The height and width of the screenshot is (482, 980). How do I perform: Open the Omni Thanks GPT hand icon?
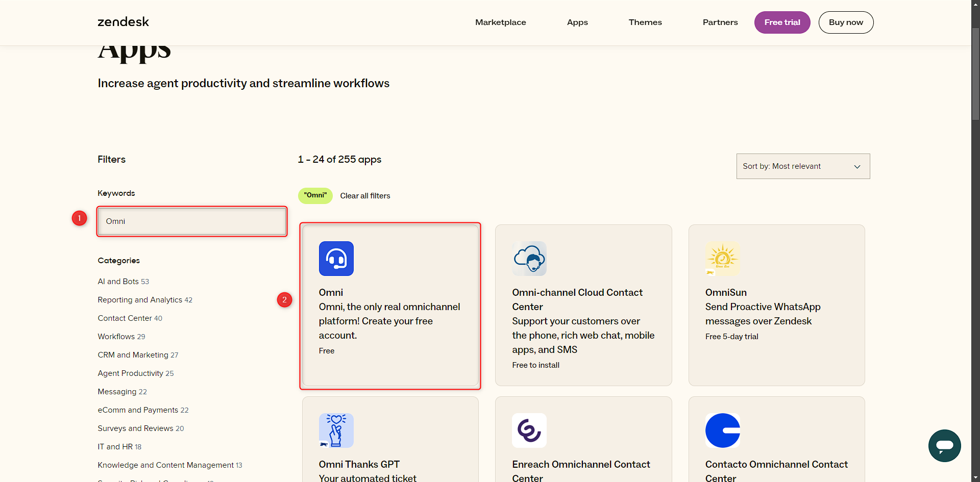[336, 430]
